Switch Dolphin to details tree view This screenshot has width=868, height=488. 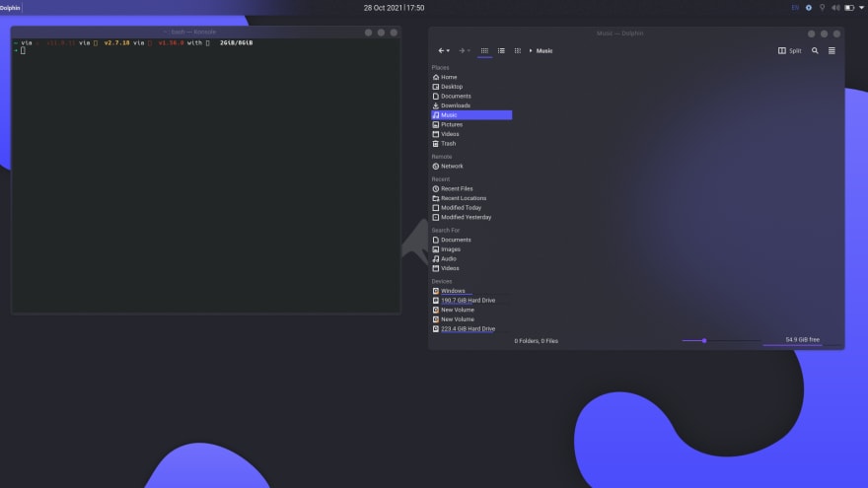(518, 50)
